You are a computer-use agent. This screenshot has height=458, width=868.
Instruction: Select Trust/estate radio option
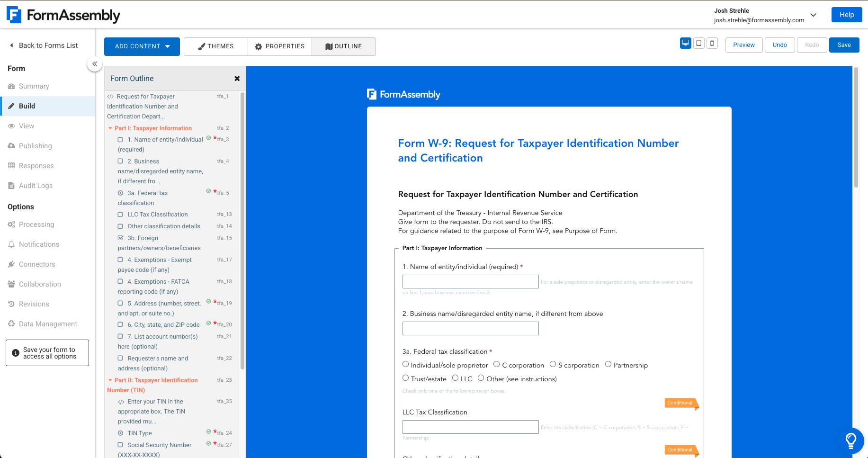[405, 378]
